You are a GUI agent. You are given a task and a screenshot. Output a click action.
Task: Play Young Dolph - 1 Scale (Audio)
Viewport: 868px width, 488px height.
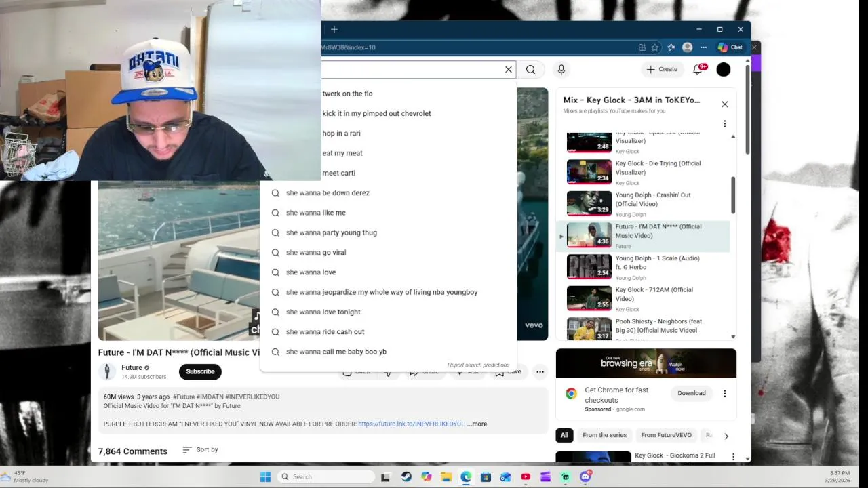pyautogui.click(x=643, y=267)
